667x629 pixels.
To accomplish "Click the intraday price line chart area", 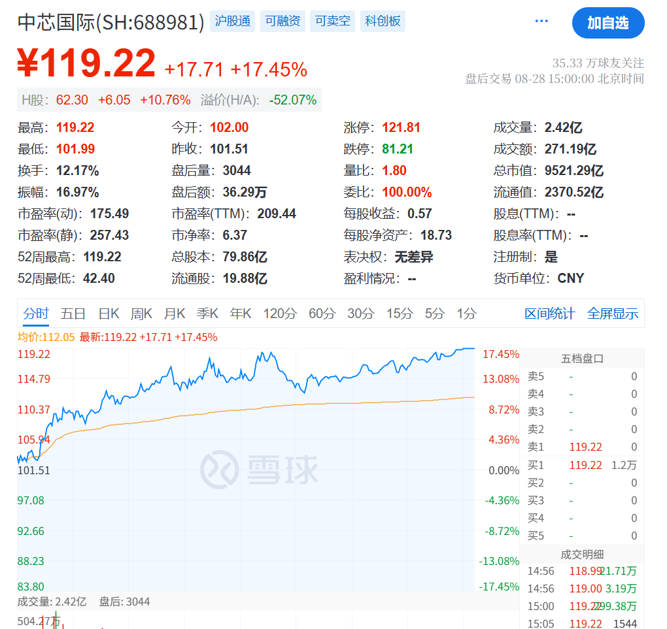I will click(245, 470).
